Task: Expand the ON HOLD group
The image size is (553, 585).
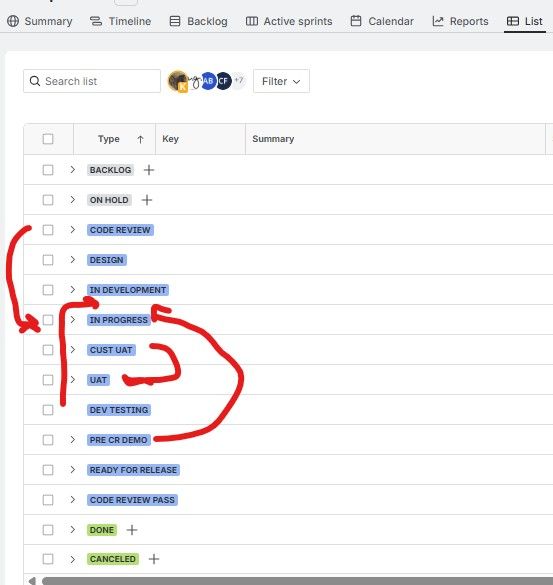Action: [x=72, y=200]
